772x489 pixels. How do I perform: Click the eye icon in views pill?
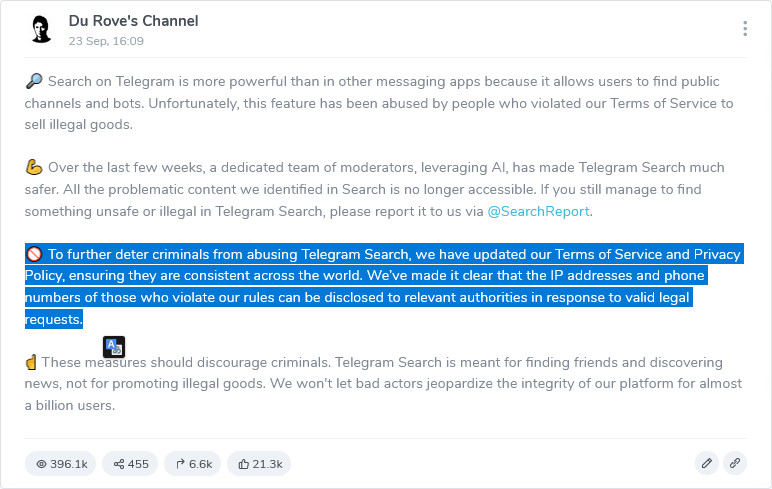pos(41,464)
